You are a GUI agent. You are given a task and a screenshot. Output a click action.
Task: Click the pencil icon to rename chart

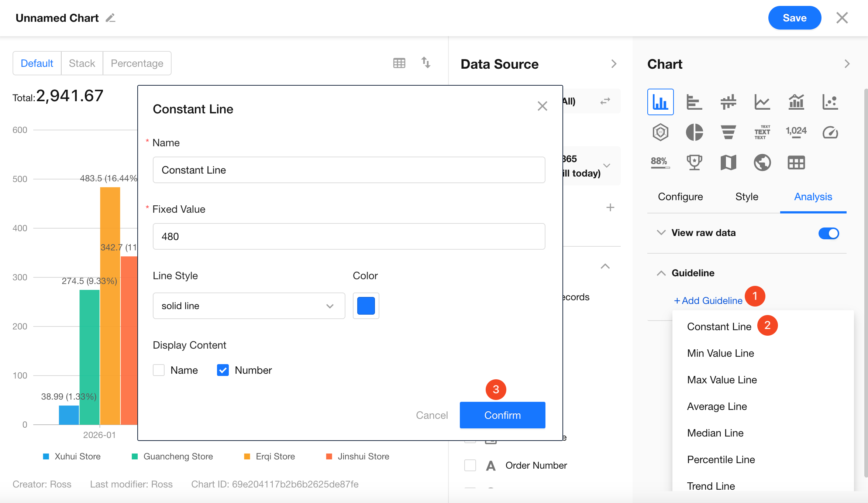[x=111, y=18]
